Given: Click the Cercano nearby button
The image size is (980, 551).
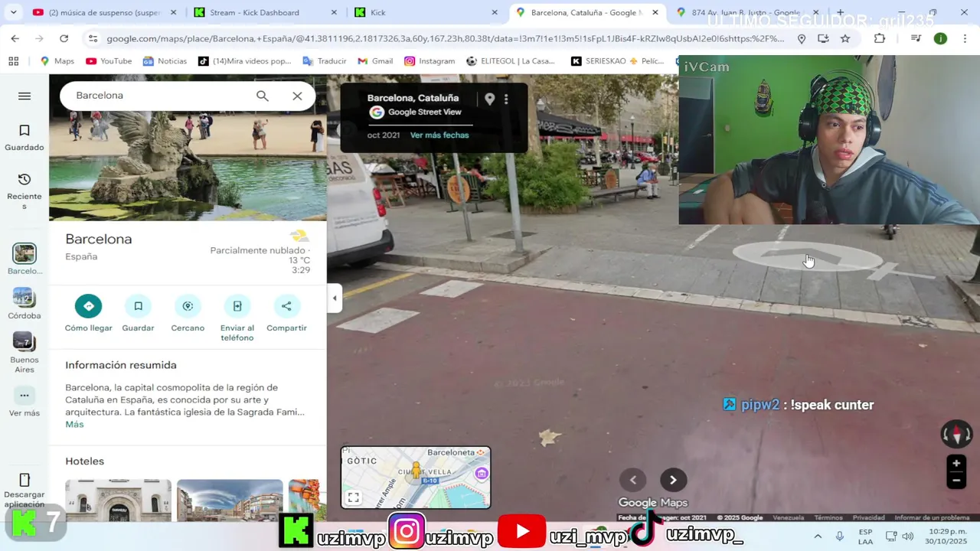Looking at the screenshot, I should tap(188, 314).
